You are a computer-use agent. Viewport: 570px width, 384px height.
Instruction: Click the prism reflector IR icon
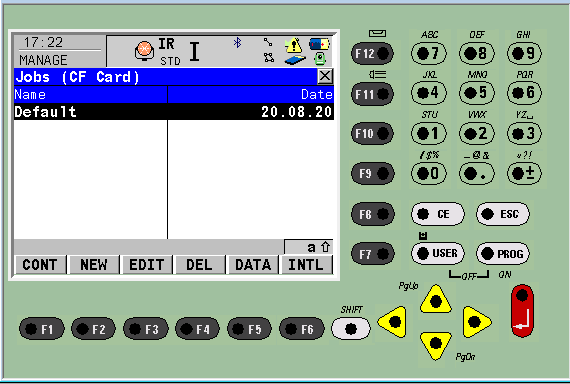click(x=144, y=50)
